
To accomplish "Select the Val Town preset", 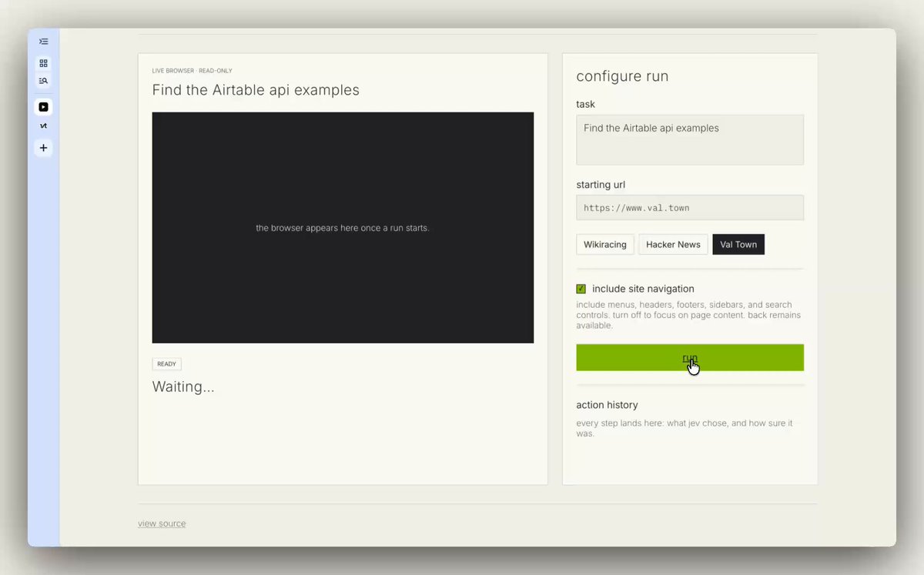I will 738,245.
